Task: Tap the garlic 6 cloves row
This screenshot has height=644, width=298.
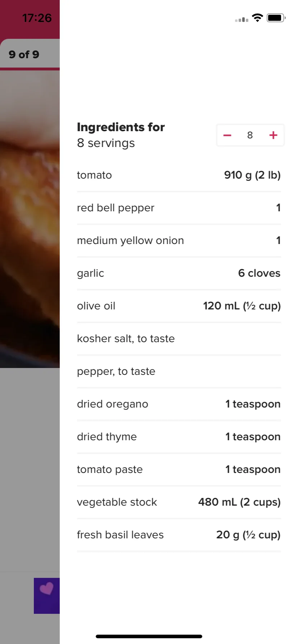Action: point(179,273)
